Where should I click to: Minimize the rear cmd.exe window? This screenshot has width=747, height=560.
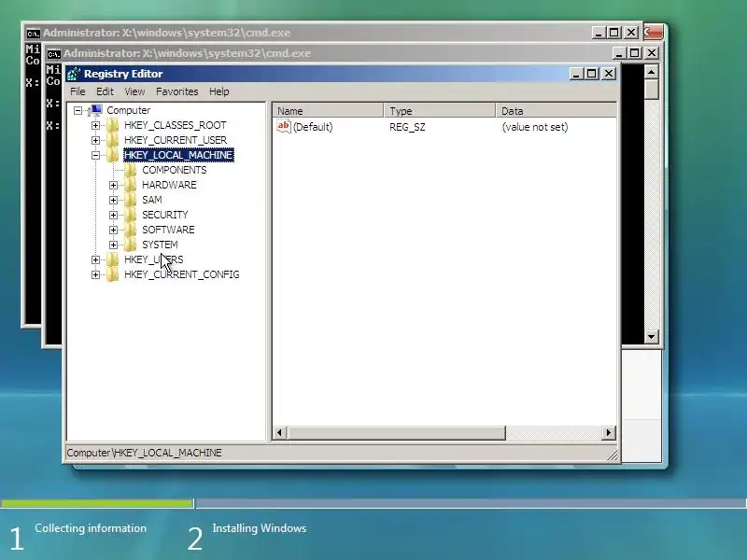pyautogui.click(x=599, y=33)
